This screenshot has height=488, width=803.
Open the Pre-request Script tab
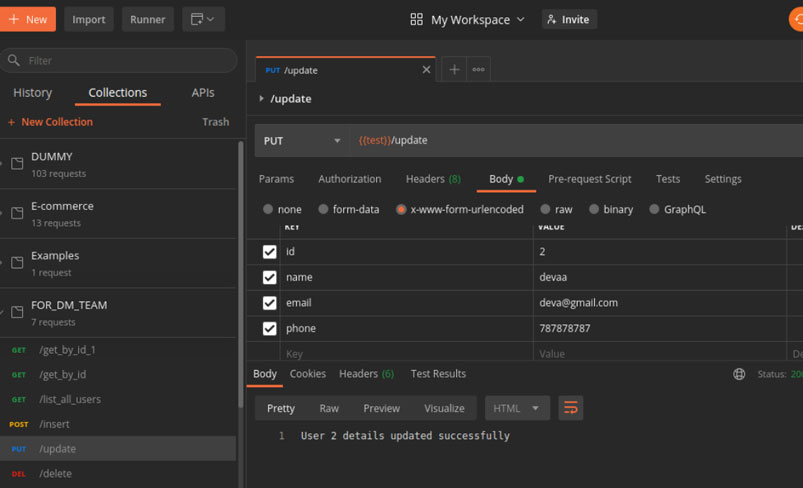pyautogui.click(x=589, y=179)
